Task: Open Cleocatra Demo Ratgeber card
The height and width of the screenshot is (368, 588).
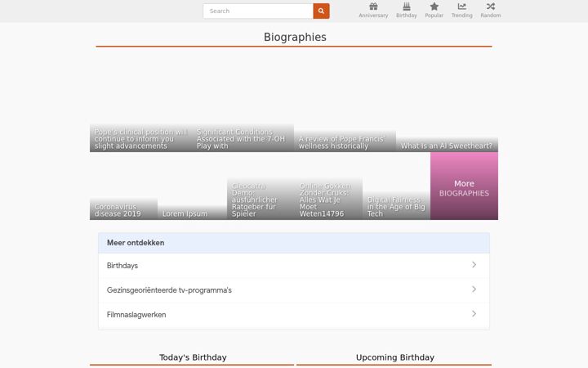Action: click(261, 186)
